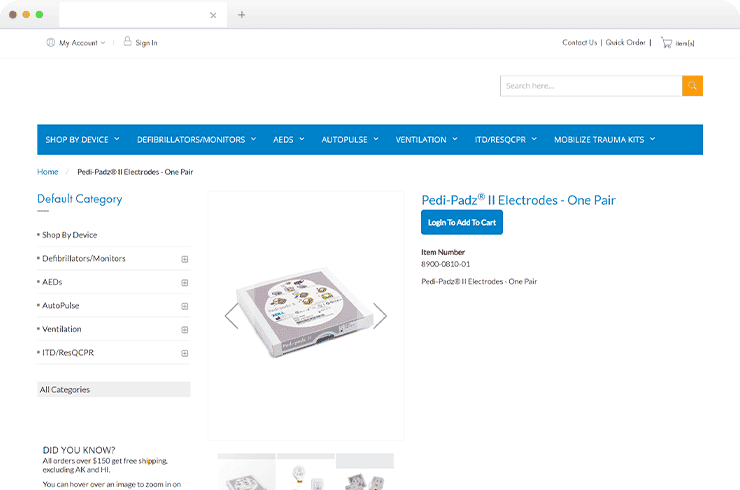Click Pedi-Padz II Electrodes product title

(518, 200)
